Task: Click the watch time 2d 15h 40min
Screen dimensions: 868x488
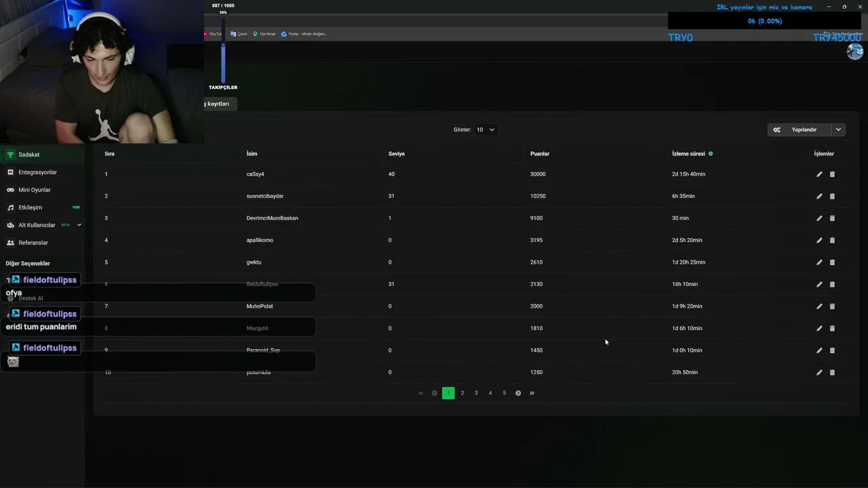Action: point(689,174)
